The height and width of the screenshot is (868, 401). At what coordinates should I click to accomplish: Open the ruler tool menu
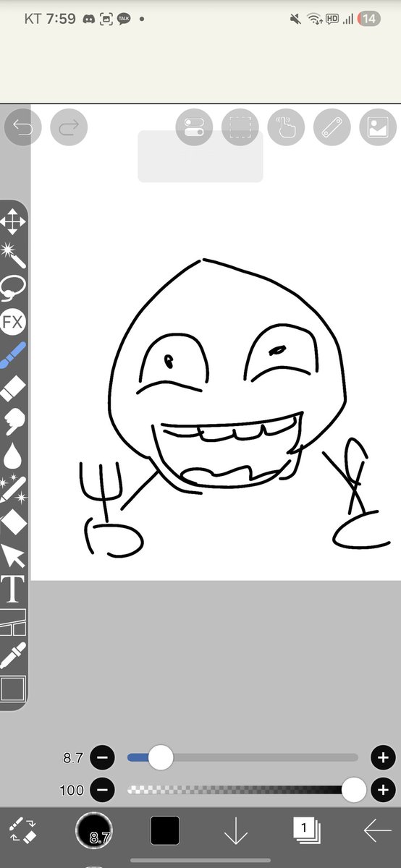(x=332, y=127)
